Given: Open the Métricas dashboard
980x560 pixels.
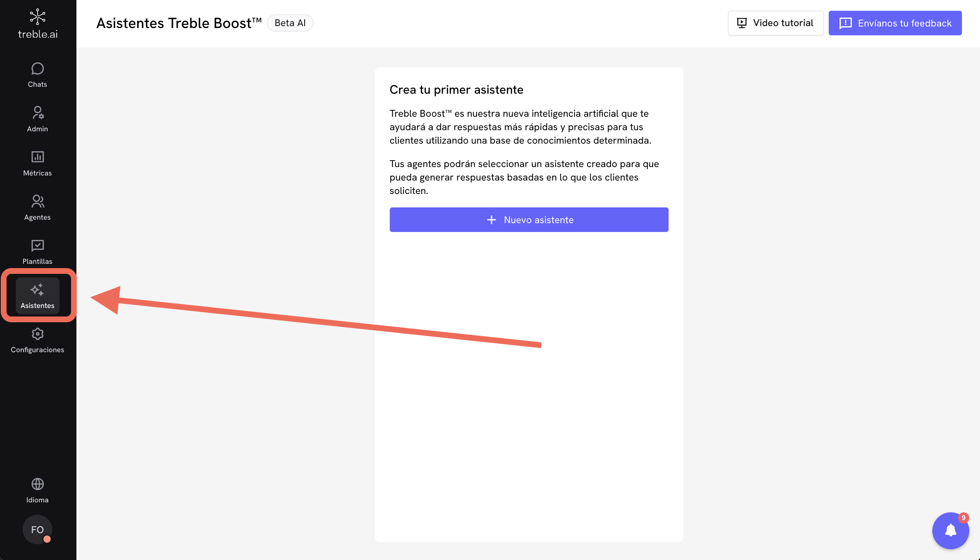Looking at the screenshot, I should (x=37, y=164).
